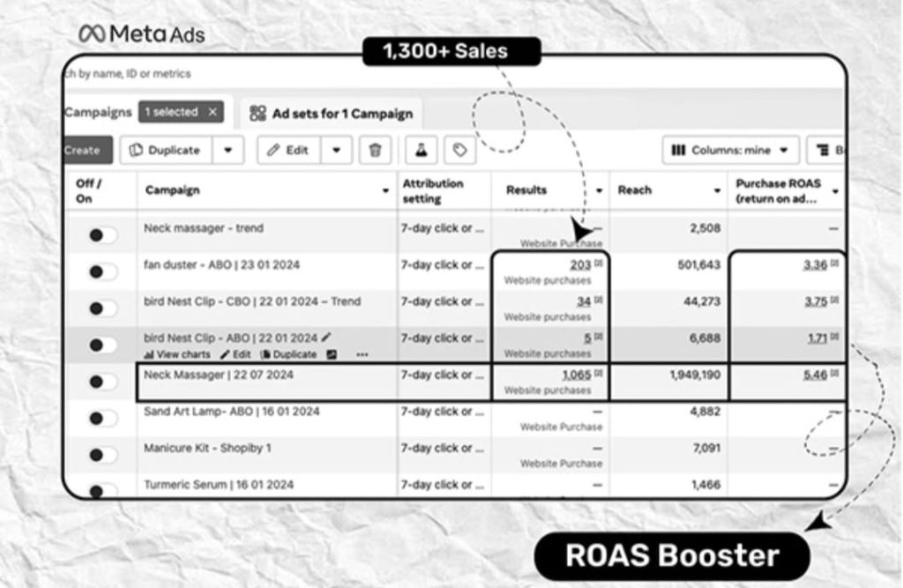Disable Neck Massager | 22 07 2024 campaign

[102, 381]
